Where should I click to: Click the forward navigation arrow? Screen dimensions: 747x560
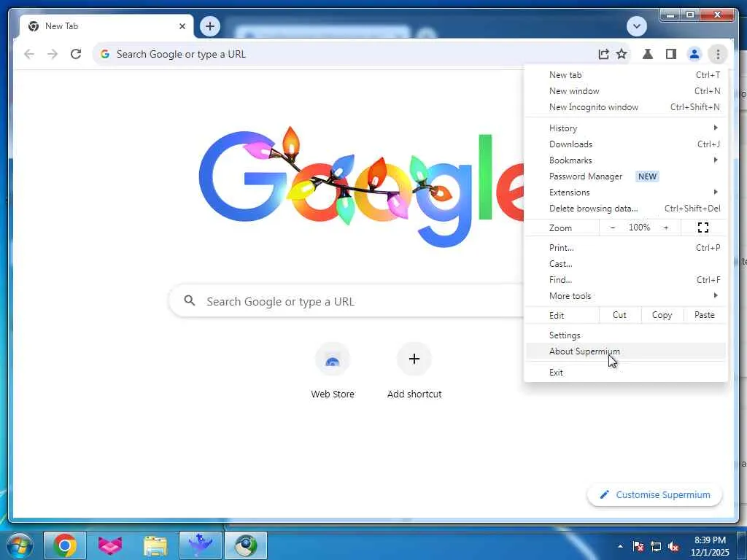point(53,54)
